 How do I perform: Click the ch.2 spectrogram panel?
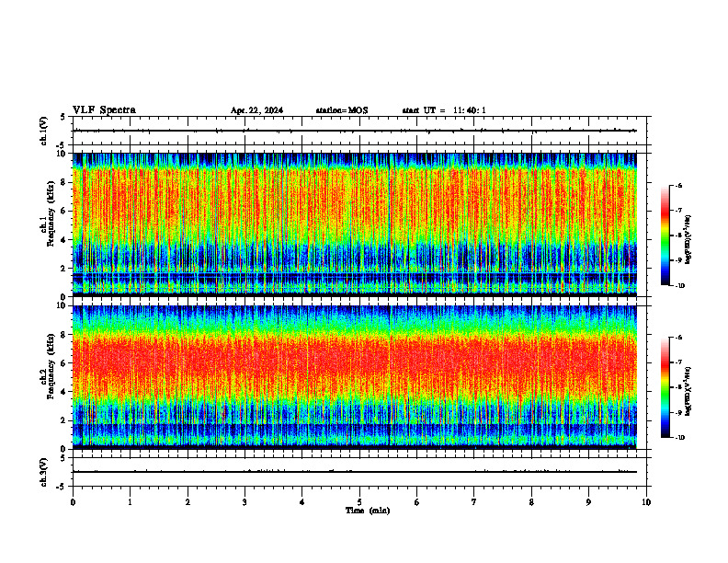click(355, 377)
